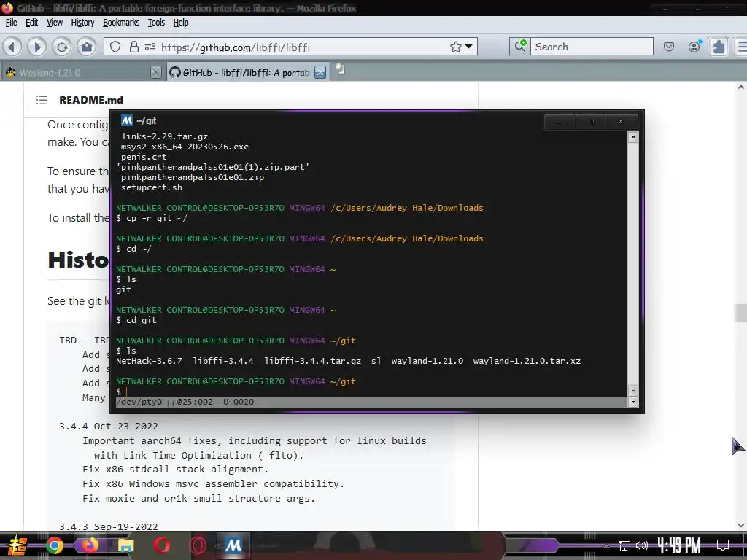Click 'links-2.29.tar.gz' in terminal output
This screenshot has width=747, height=560.
[164, 136]
